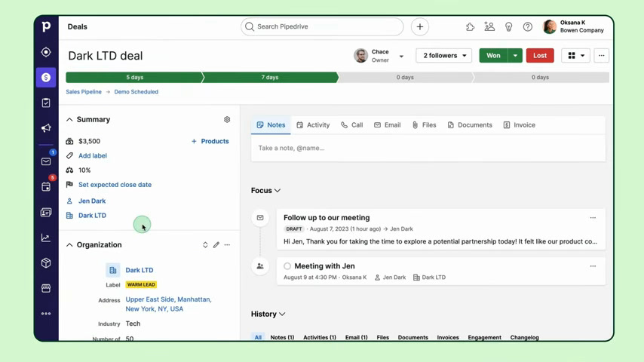Switch to the Call tab
Screen dimensions: 644x362
pos(352,125)
